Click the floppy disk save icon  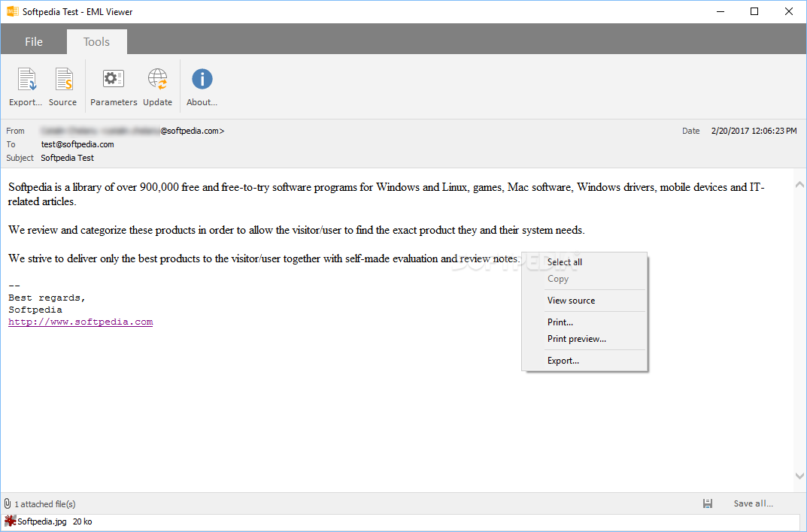708,503
